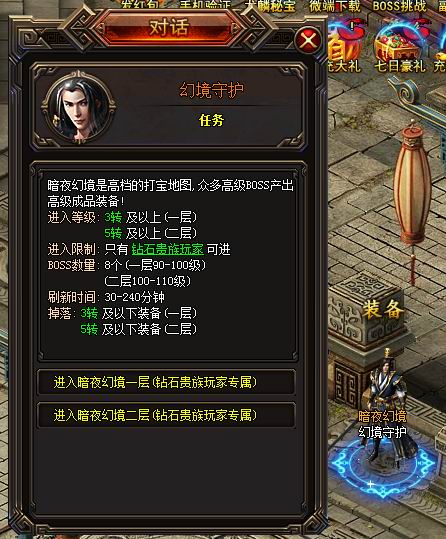Open the green 钻石贵族玩家 link
Image resolution: width=446 pixels, height=539 pixels.
[x=167, y=249]
